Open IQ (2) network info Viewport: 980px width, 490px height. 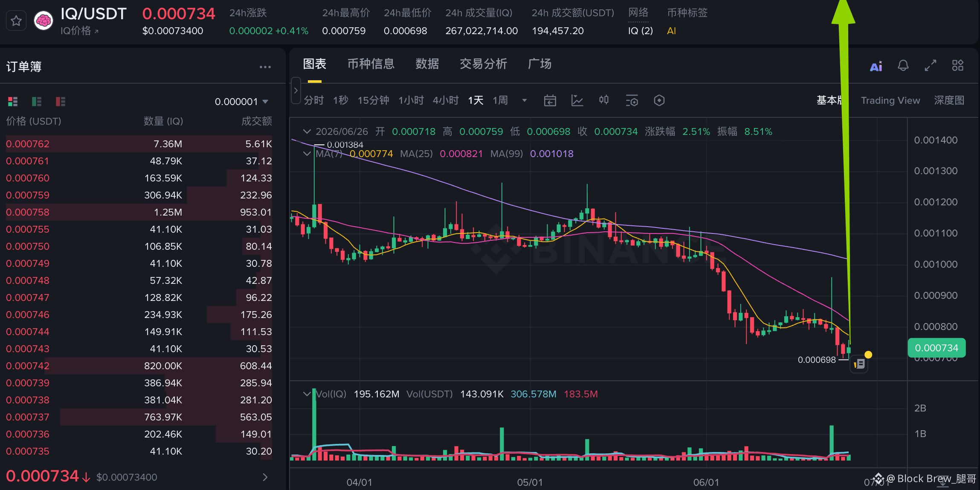click(x=641, y=31)
